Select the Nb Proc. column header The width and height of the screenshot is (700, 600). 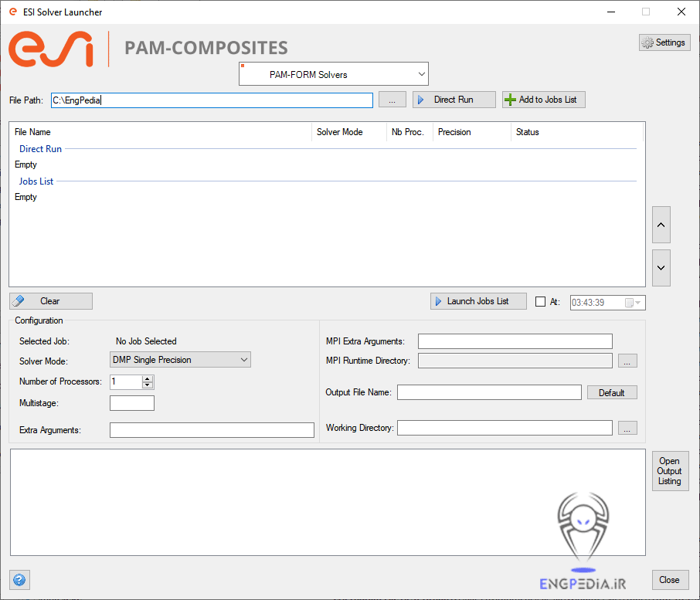click(x=408, y=132)
